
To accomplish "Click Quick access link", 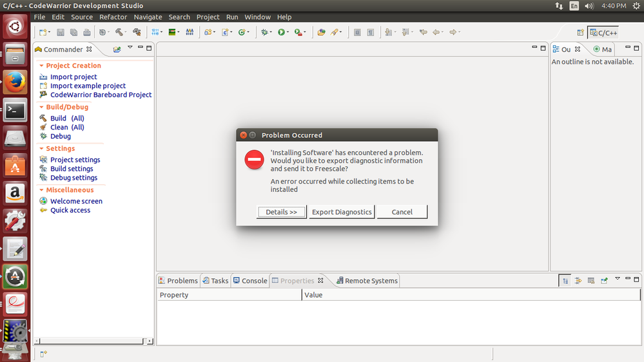I will [x=70, y=210].
